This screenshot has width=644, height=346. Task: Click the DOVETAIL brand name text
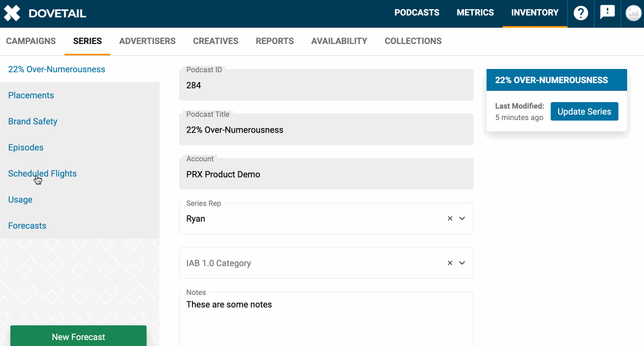click(x=58, y=14)
